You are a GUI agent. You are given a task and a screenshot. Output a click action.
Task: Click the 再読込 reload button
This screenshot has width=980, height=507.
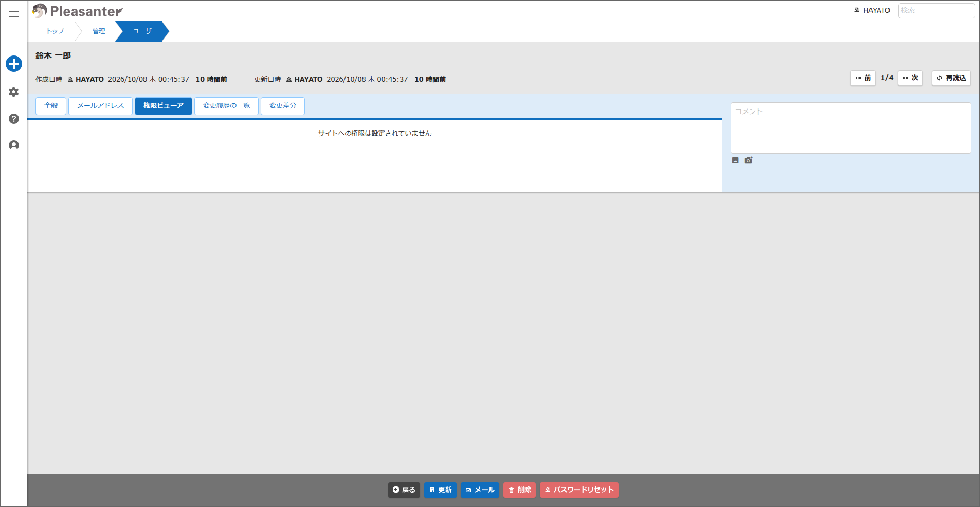pos(951,78)
